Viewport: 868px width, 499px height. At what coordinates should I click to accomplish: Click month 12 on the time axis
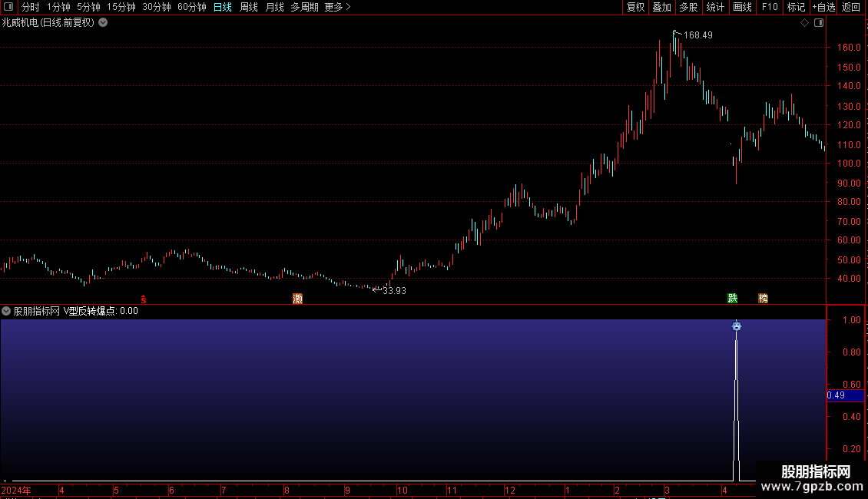coord(510,491)
